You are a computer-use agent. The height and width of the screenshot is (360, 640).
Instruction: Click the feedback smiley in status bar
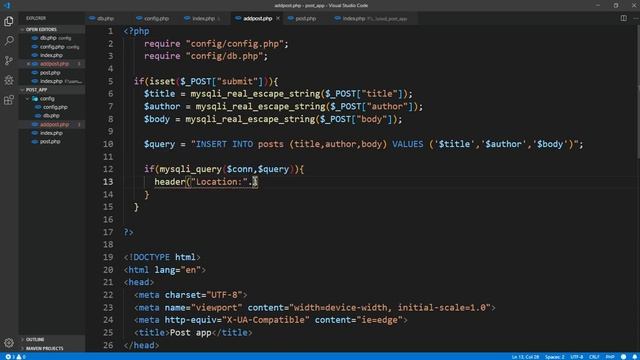click(623, 357)
